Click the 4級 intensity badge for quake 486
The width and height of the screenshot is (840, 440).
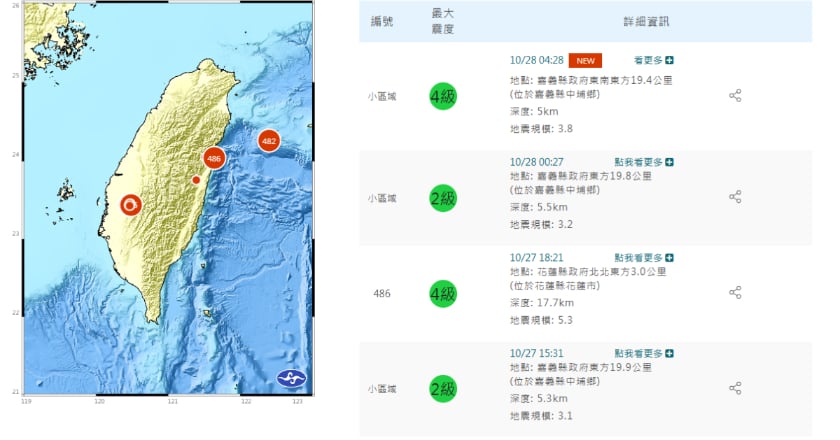pyautogui.click(x=443, y=294)
